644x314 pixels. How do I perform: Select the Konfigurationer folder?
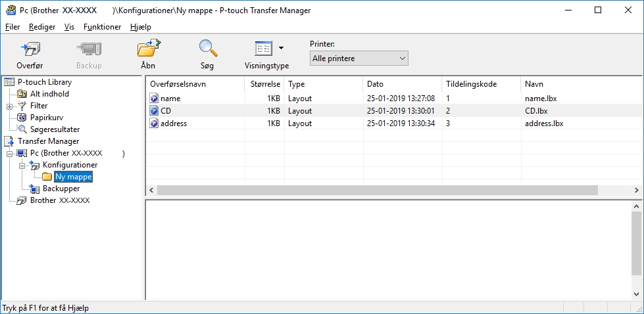[70, 165]
